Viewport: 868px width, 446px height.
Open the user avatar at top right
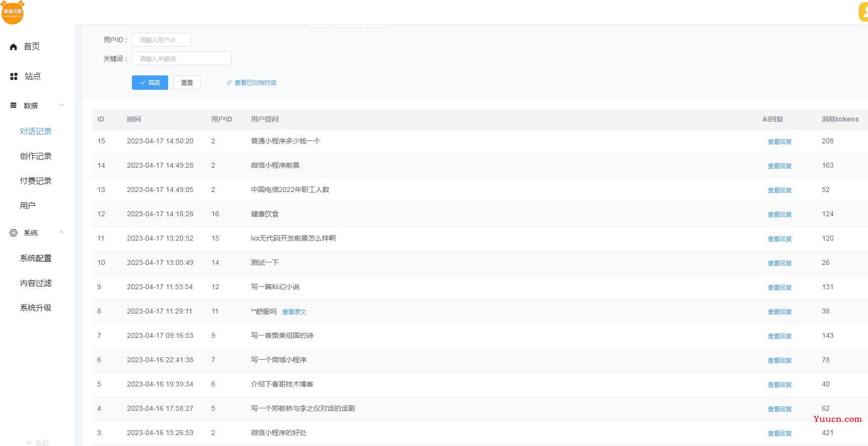pos(863,12)
